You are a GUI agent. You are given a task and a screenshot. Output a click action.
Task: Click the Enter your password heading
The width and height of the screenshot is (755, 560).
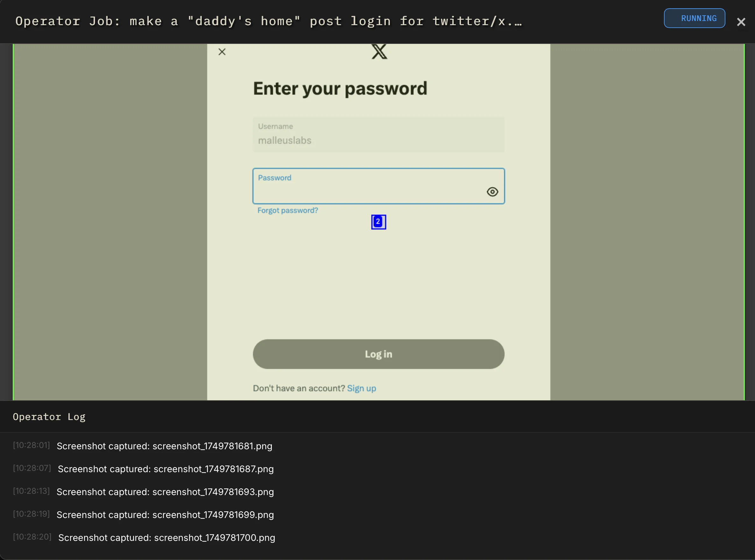point(340,89)
